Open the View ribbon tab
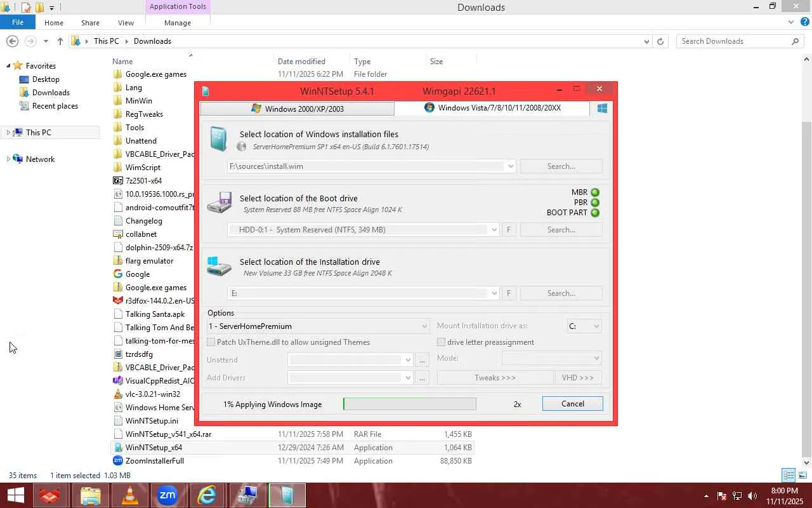812x508 pixels. pos(126,23)
